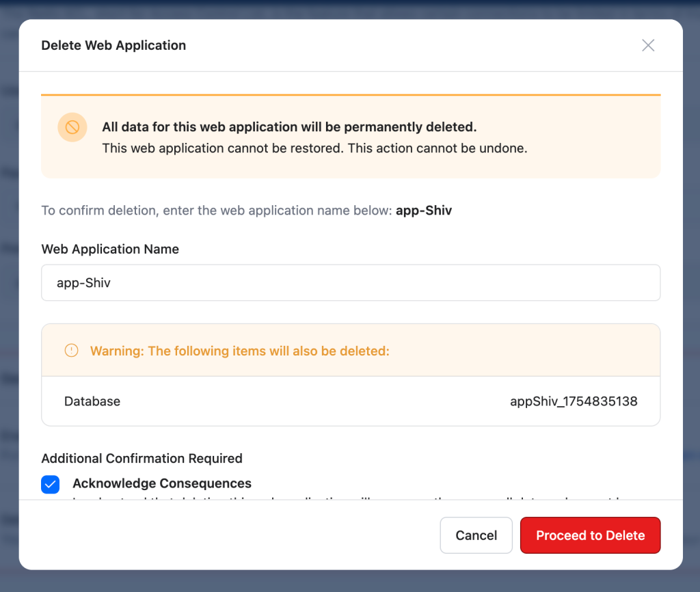Click the dimmed backdrop outside the dialog
700x592 pixels.
coord(350,581)
